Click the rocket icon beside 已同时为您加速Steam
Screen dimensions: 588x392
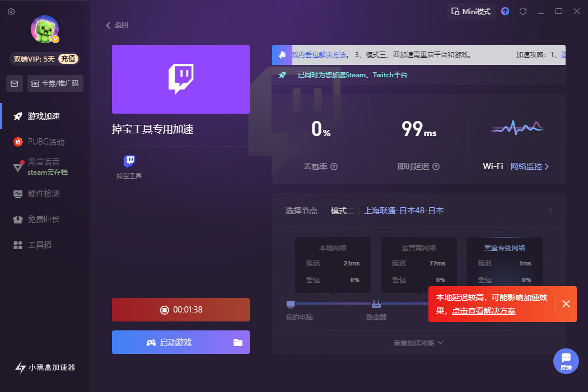coord(282,75)
